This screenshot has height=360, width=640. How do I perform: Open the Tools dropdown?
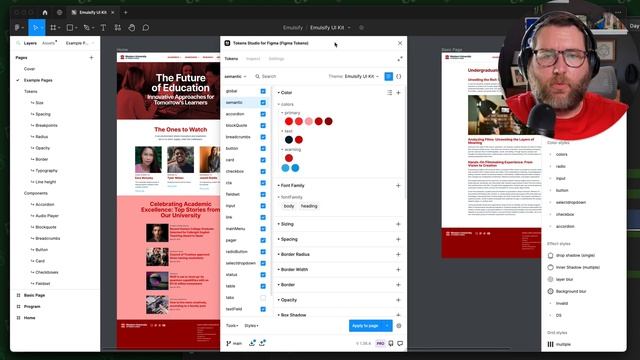click(232, 326)
